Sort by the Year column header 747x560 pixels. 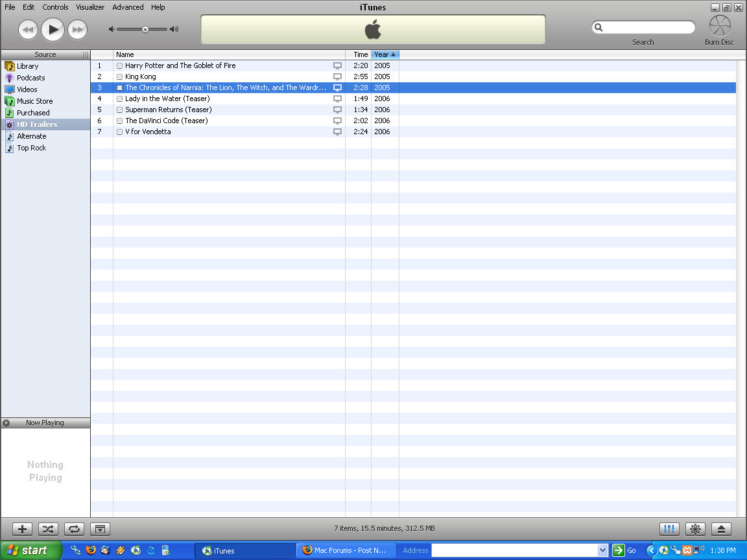click(385, 54)
